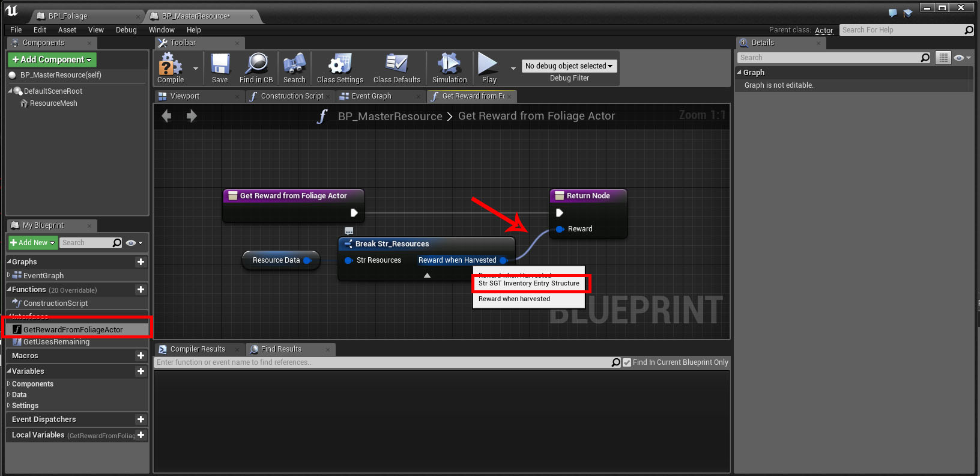Toggle Find In Current Blueprint Only checkbox
The image size is (980, 476).
point(627,362)
